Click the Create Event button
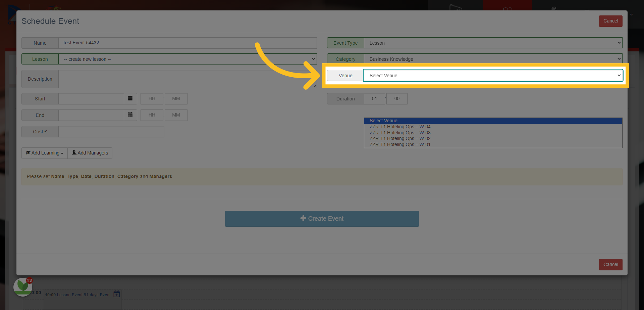Viewport: 644px width, 310px height. (322, 219)
